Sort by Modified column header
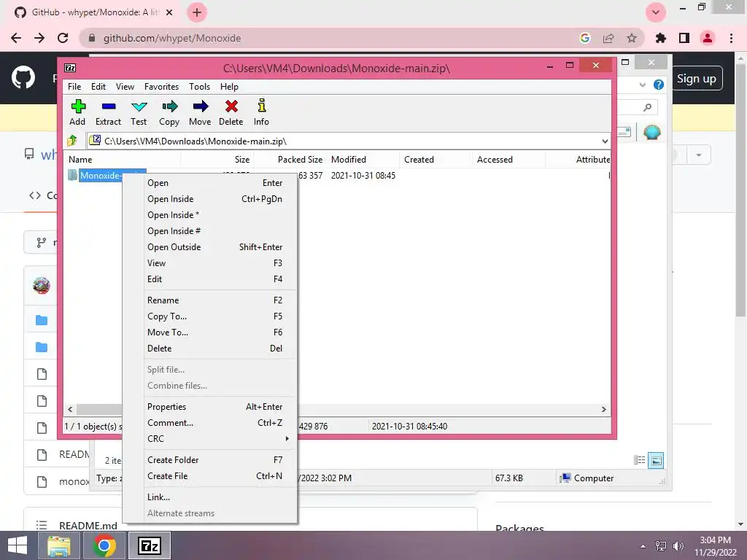 [363, 160]
